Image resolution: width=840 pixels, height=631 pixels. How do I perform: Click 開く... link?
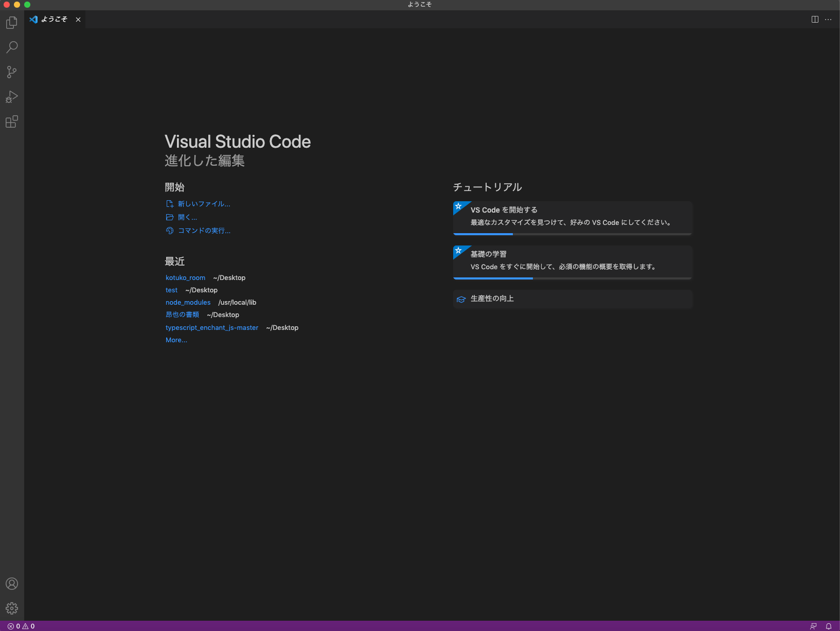[x=187, y=217]
